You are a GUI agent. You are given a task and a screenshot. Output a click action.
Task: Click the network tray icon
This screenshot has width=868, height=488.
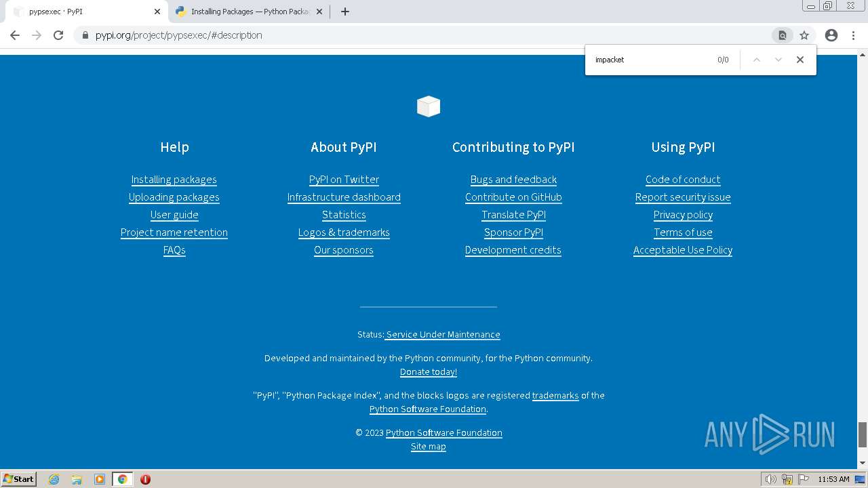click(x=787, y=479)
